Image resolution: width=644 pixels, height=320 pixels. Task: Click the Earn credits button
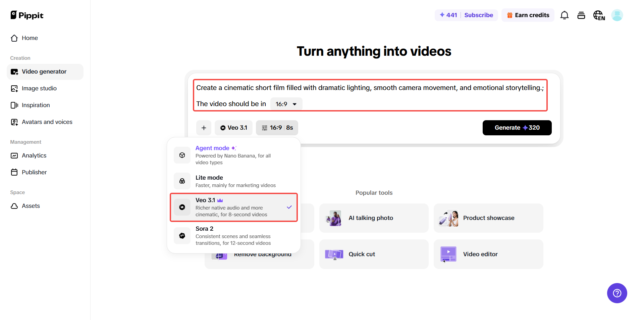point(528,15)
